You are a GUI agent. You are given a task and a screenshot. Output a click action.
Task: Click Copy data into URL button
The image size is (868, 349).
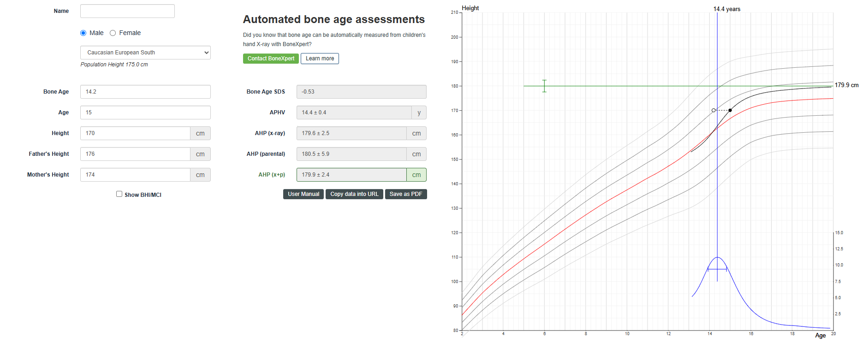(x=354, y=194)
